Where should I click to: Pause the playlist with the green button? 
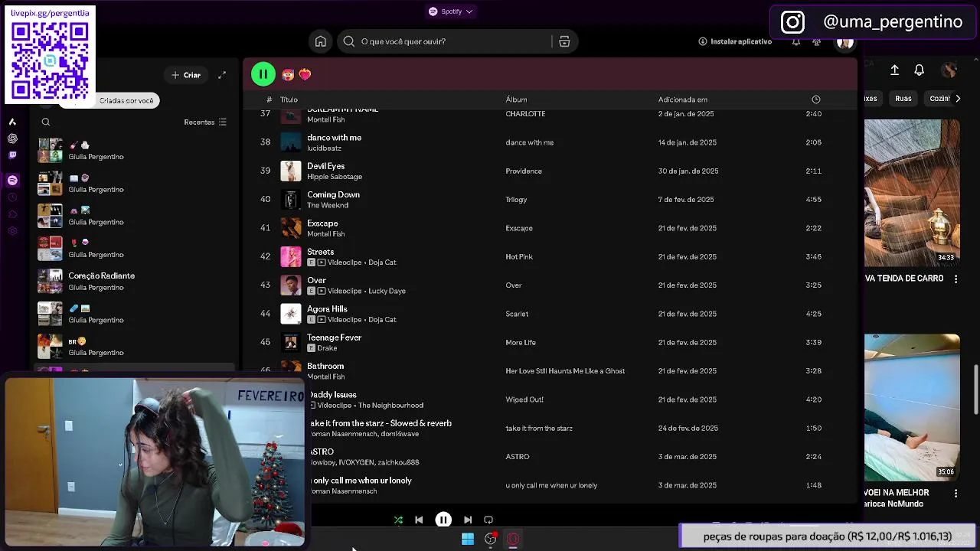point(263,74)
